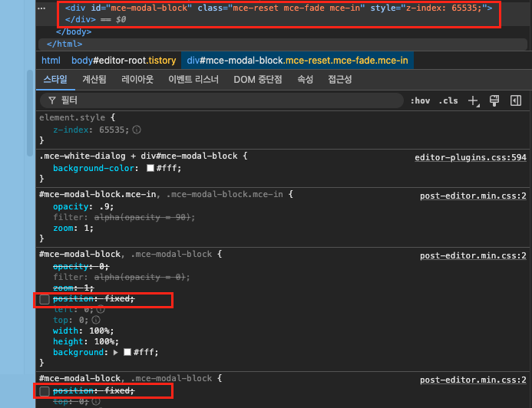Expand the background shorthand triangle
532x408 pixels.
(x=116, y=353)
